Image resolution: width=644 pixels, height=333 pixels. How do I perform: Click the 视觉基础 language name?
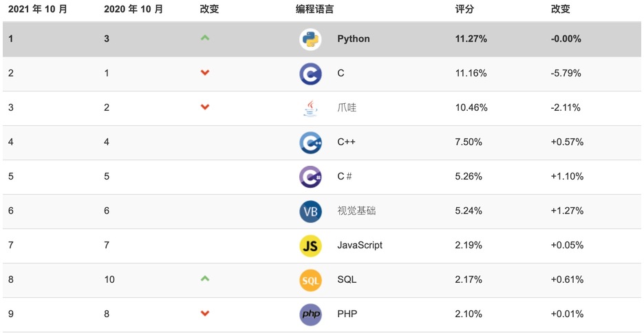(356, 211)
